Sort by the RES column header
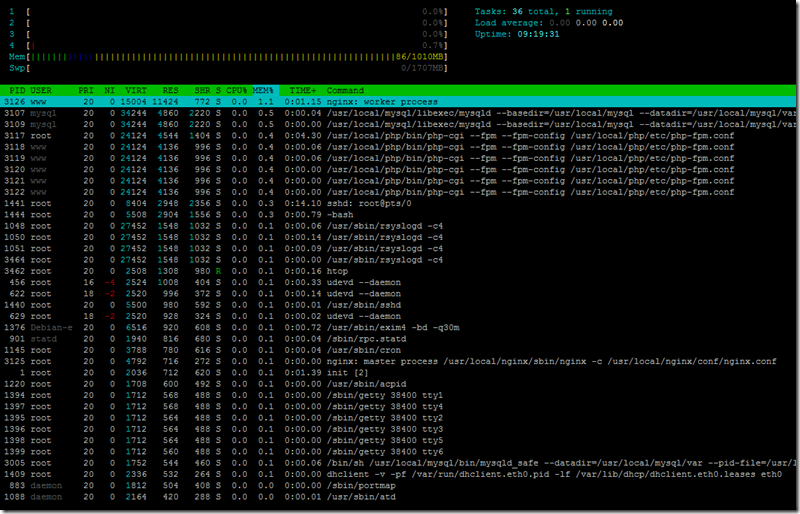Screen dimensions: 800x514 pyautogui.click(x=170, y=90)
